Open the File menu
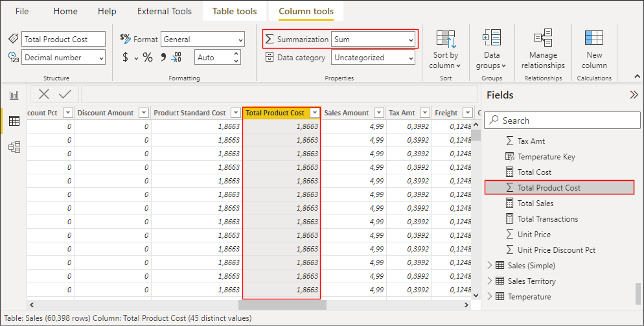Viewport: 644px width, 326px height. [22, 11]
